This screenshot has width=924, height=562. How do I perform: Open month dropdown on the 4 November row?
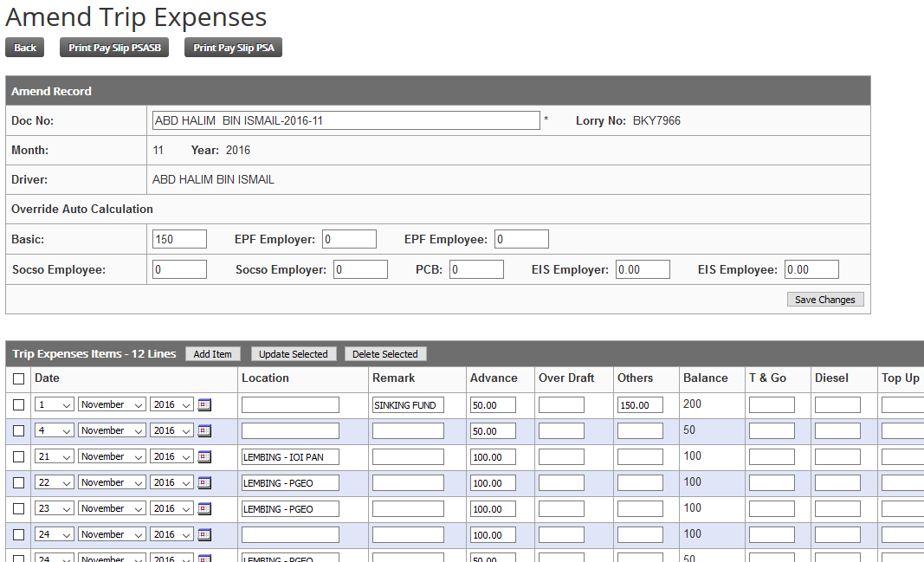tap(112, 430)
